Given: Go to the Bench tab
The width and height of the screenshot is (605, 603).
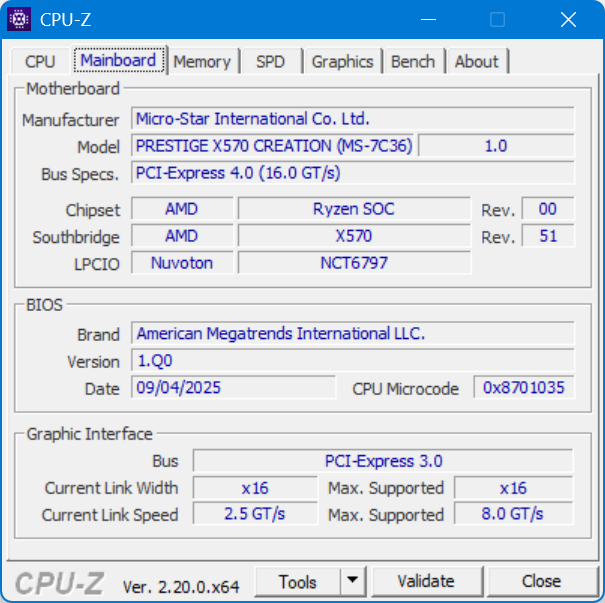Looking at the screenshot, I should [x=413, y=61].
